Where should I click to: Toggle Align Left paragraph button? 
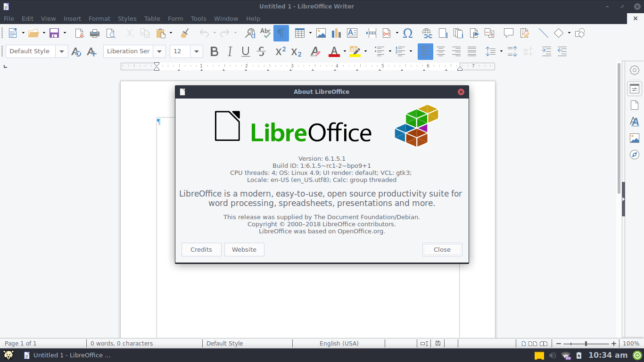point(425,51)
